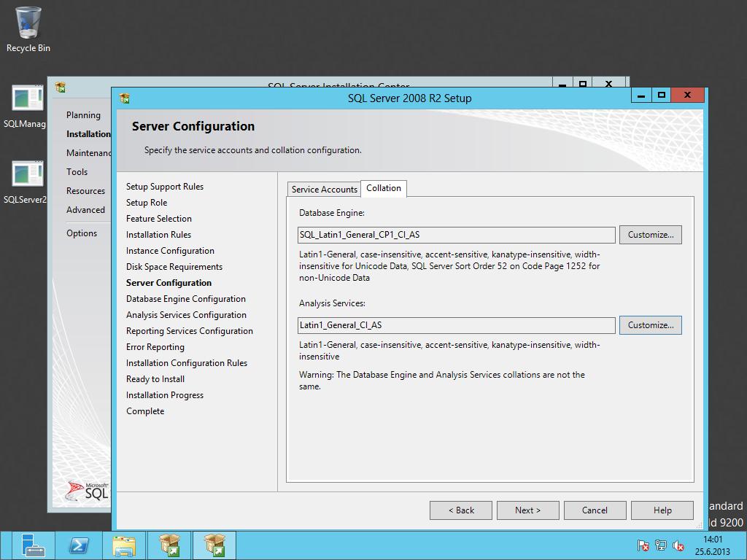The height and width of the screenshot is (560, 747).
Task: Click the SQL Server Installation Center title icon
Action: coord(60,87)
